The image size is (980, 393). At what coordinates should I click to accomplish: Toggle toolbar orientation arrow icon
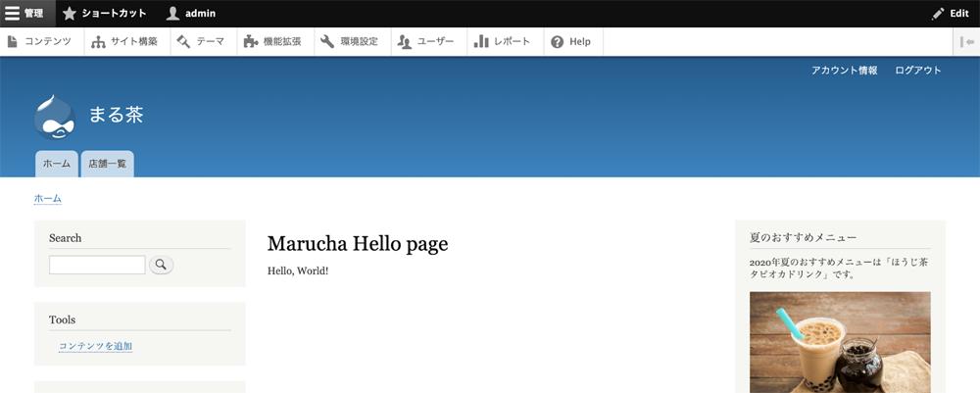click(967, 42)
